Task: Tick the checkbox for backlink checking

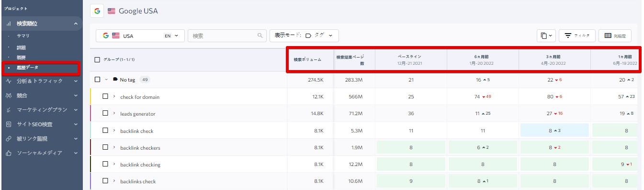Action: (x=105, y=165)
